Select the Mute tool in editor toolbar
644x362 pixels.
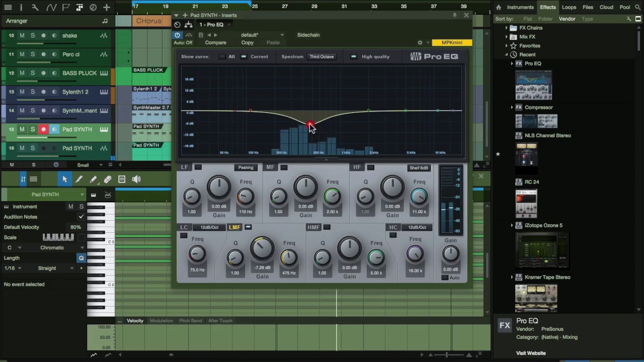[122, 179]
